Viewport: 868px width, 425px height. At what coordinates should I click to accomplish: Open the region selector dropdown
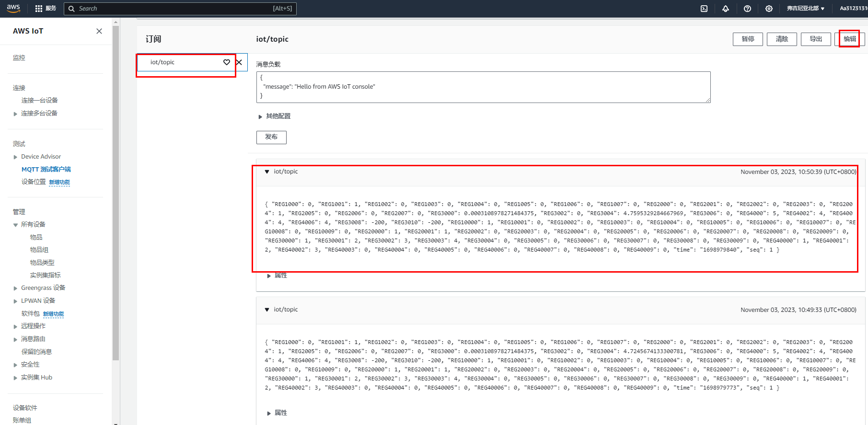[805, 9]
